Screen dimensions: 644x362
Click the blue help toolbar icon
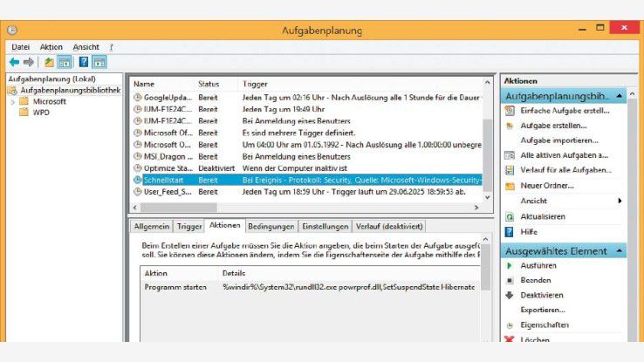pos(84,62)
